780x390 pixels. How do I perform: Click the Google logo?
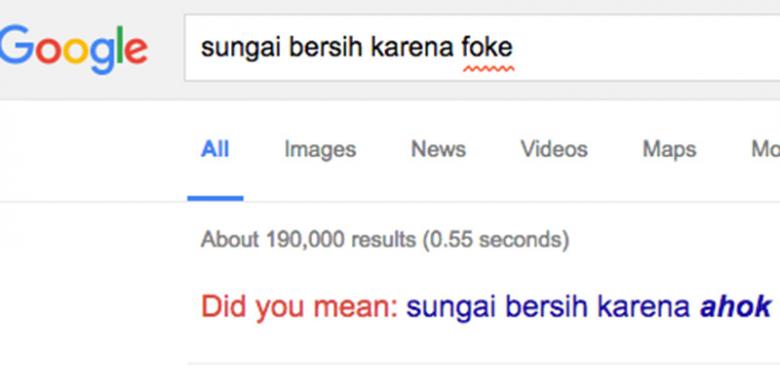74,48
